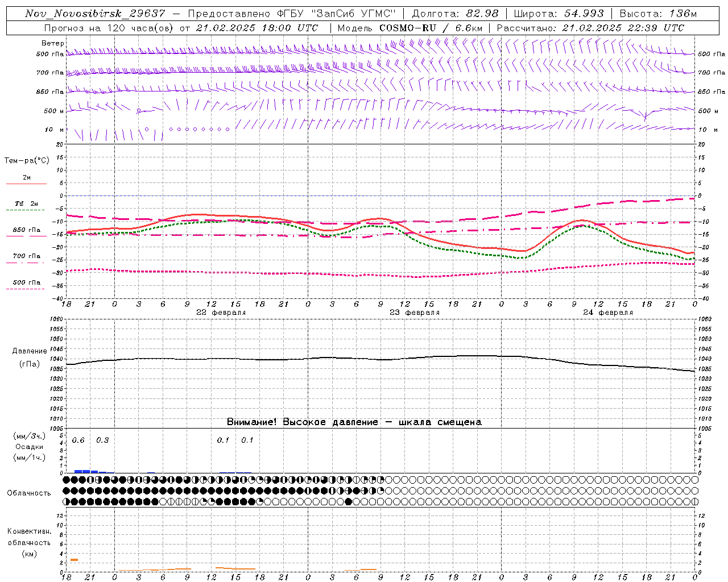This screenshot has width=728, height=582.
Task: Select the 2м temperature legend entry
Action: point(27,181)
